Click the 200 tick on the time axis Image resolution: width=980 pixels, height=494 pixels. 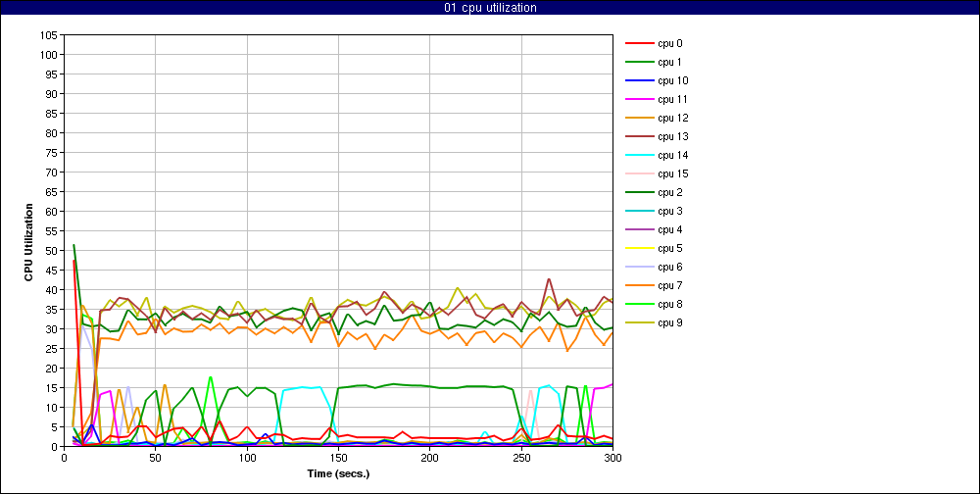[430, 458]
